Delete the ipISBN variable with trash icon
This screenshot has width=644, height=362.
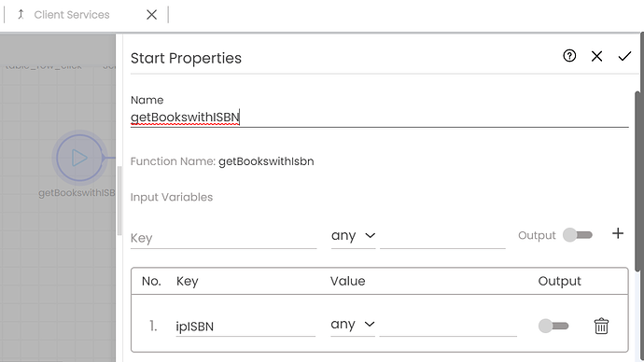[x=601, y=327]
